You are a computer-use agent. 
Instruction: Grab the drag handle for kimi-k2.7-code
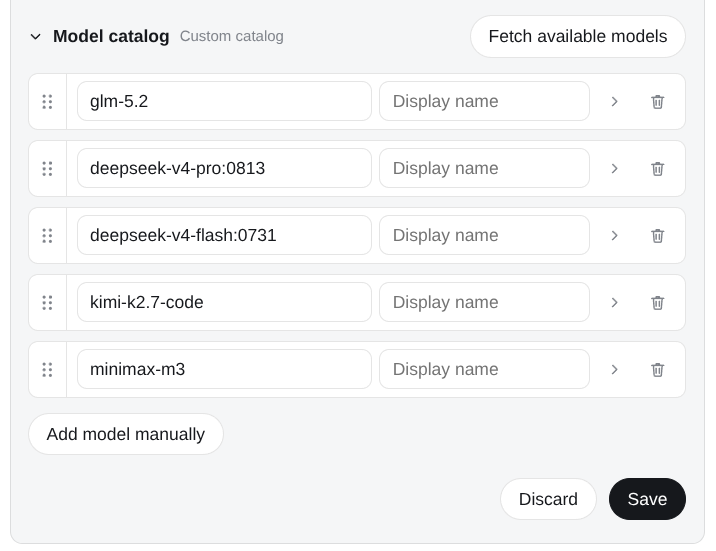47,303
